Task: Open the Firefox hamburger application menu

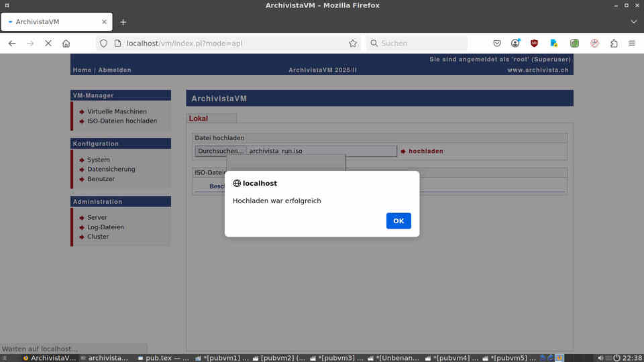Action: coord(632,43)
